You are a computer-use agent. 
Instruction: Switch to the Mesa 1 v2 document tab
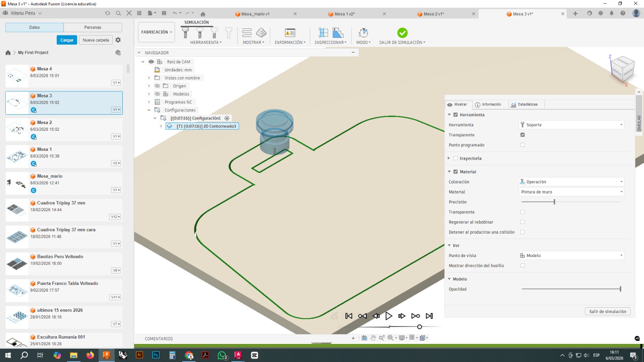tap(343, 13)
